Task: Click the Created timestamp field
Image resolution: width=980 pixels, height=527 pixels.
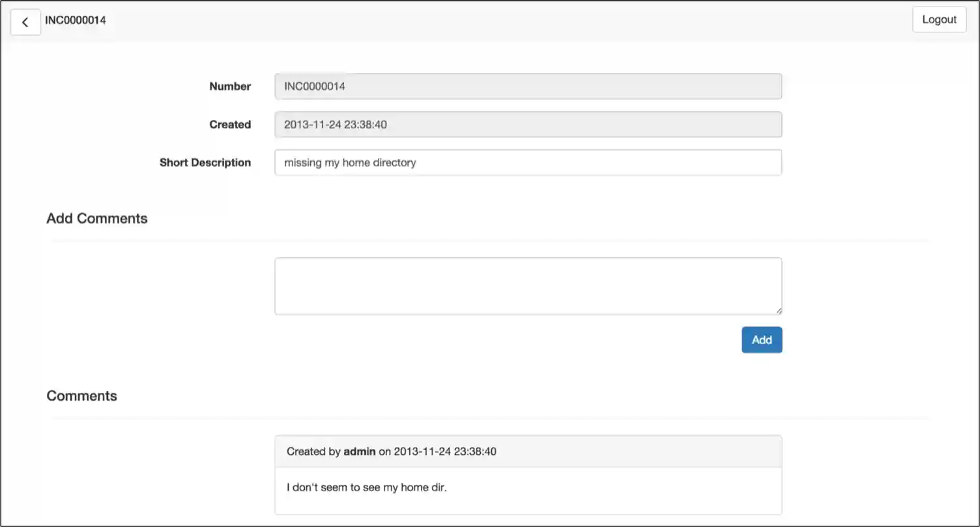Action: [528, 124]
